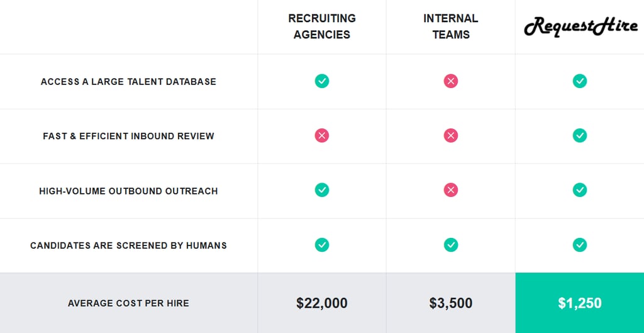This screenshot has width=644, height=333.
Task: Click Internal Teams inbound review cross icon
Action: [451, 135]
